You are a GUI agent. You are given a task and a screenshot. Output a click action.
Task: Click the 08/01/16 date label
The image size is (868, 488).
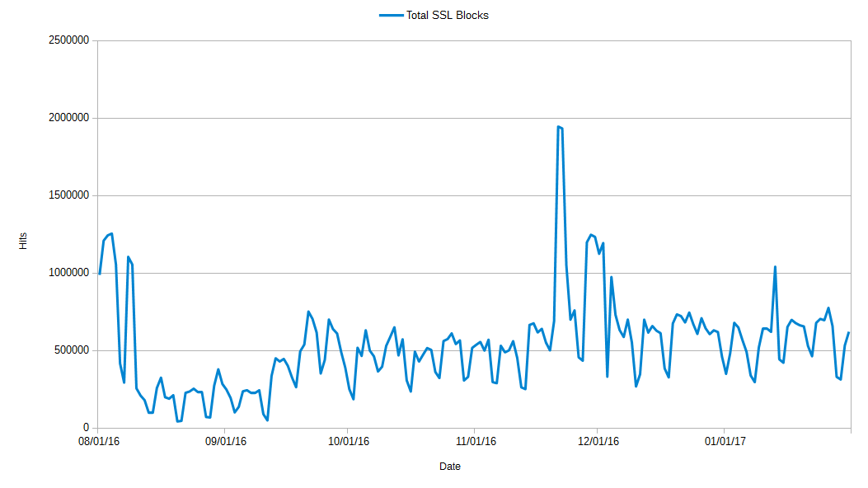coord(98,441)
